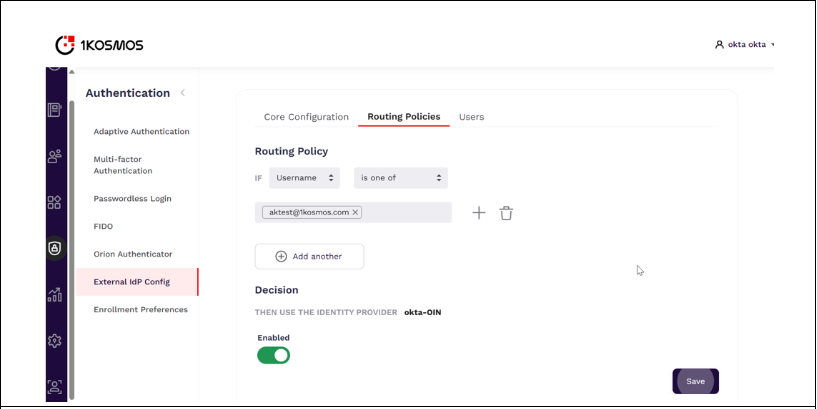Switch to the Core Configuration tab
Viewport: 817px width, 409px height.
(306, 117)
